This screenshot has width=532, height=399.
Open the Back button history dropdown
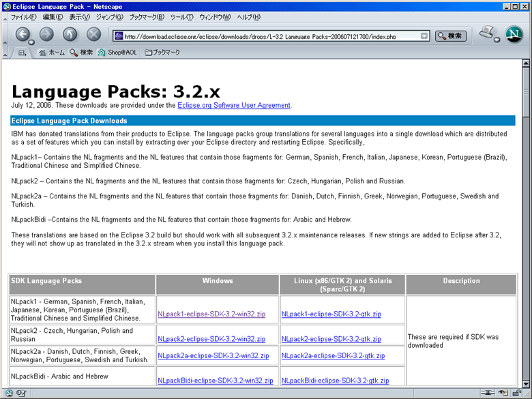pos(31,42)
